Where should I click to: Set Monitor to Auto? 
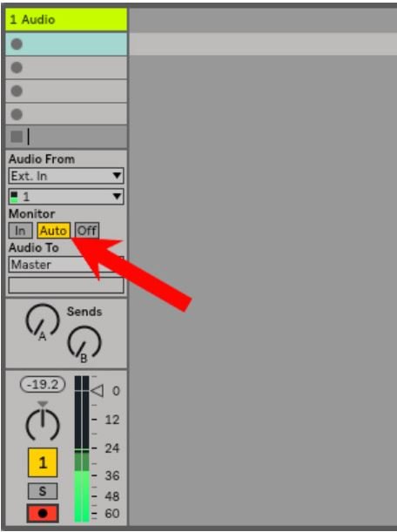tap(54, 231)
